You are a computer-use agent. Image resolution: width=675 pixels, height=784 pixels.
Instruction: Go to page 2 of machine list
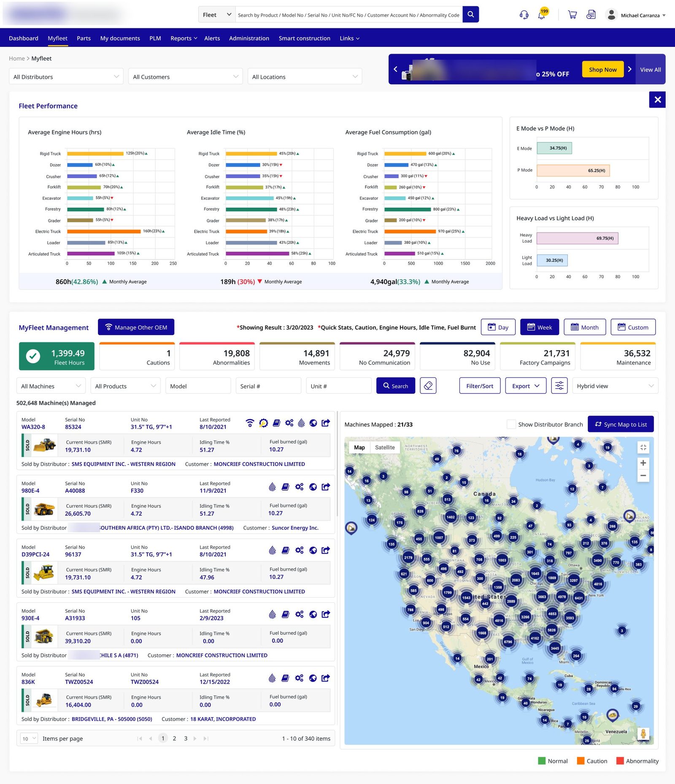coord(174,738)
